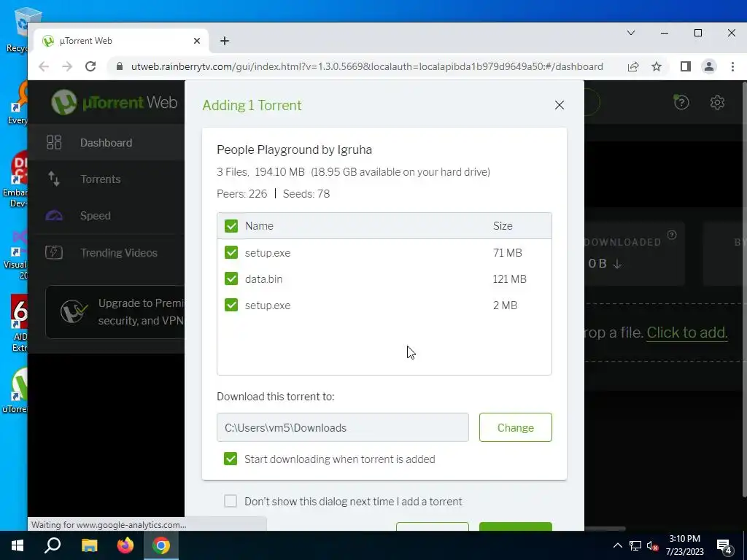Close the µTorrent Web tab
This screenshot has width=747, height=560.
click(197, 41)
